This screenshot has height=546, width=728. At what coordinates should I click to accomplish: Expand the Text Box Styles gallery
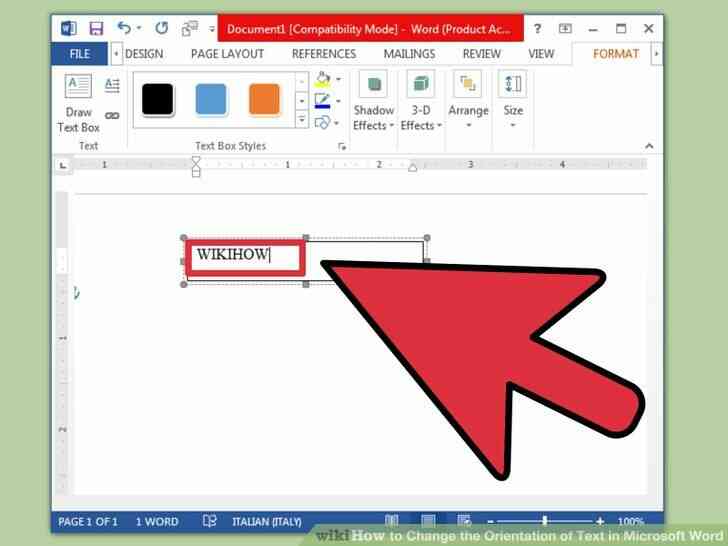[x=302, y=120]
